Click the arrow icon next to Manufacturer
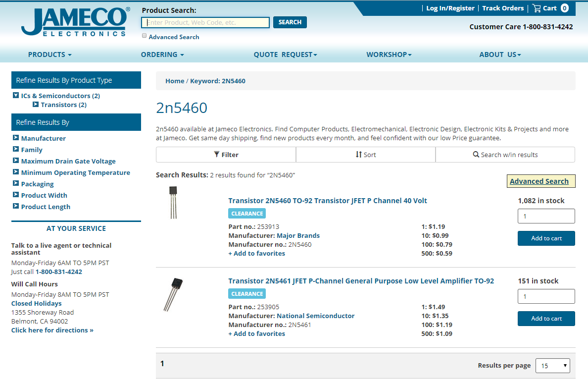Viewport: 588px width, 385px height. tap(16, 138)
